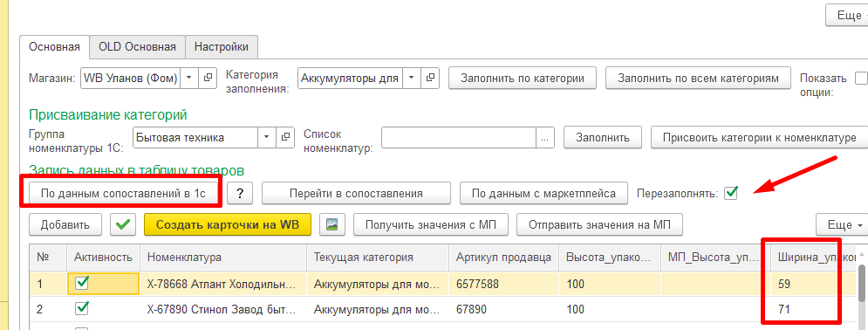868x330 pixels.
Task: Click the Добавить button
Action: point(65,224)
